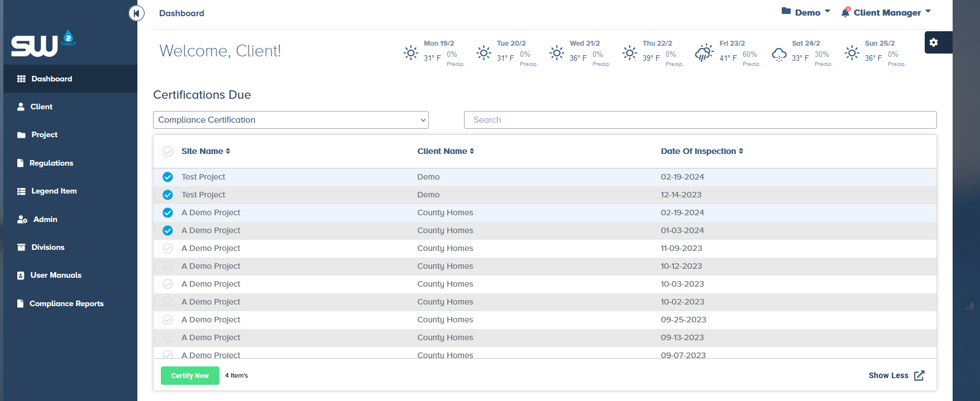Click the notification bell icon
980x401 pixels.
(845, 12)
